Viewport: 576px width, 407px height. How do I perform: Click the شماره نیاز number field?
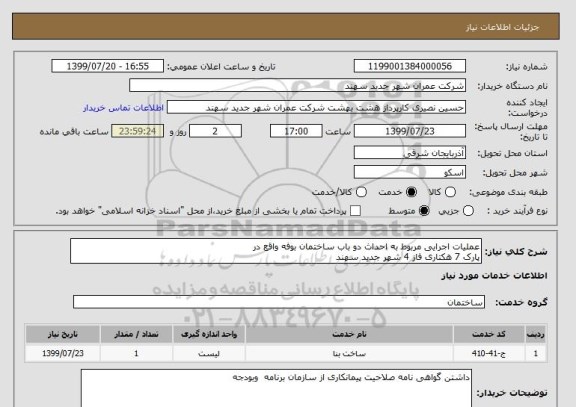(x=410, y=66)
